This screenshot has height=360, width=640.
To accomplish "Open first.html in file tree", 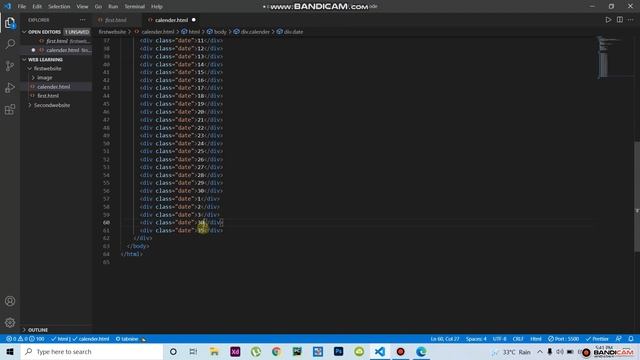I will 48,96.
